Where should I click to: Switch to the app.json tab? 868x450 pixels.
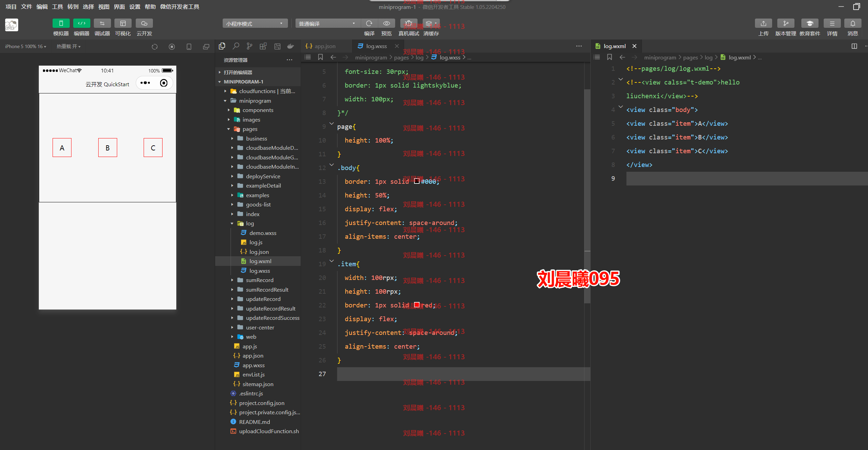point(325,46)
